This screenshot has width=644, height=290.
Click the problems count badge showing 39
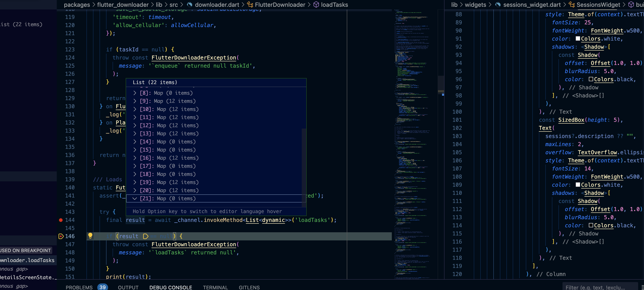click(102, 287)
